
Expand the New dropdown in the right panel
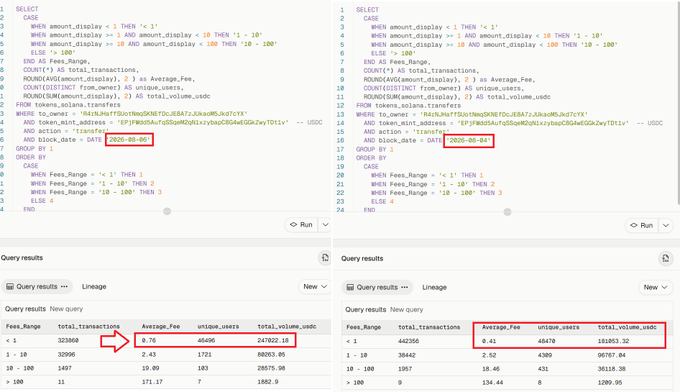[655, 287]
